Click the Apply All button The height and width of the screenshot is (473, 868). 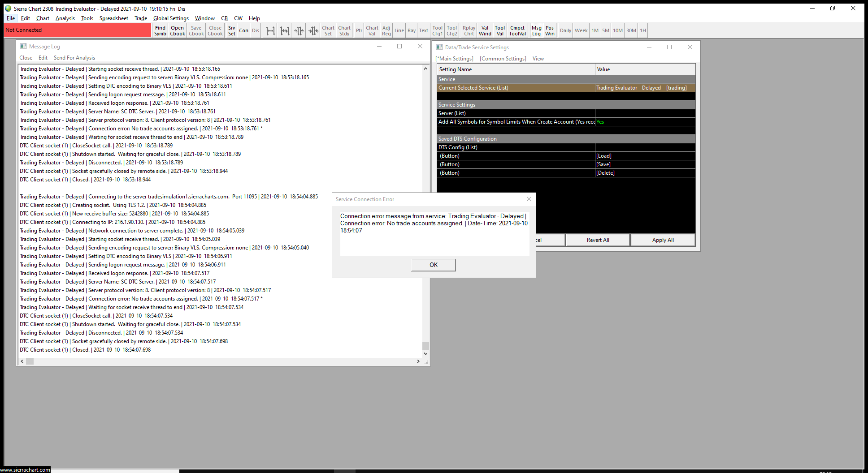663,240
